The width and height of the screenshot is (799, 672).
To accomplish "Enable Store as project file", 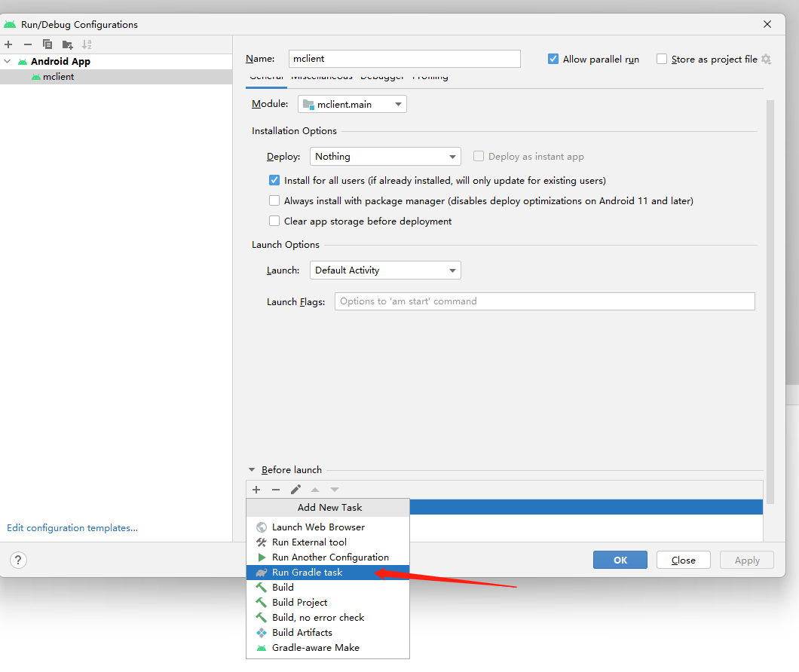I will pos(661,59).
